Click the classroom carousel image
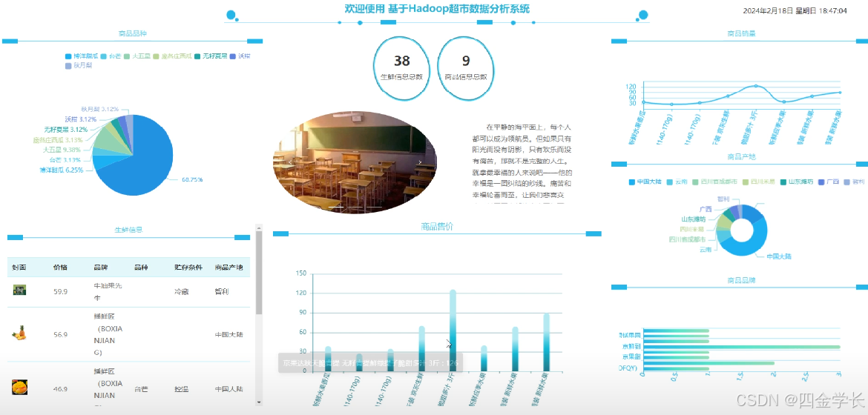The height and width of the screenshot is (415, 868). (355, 163)
